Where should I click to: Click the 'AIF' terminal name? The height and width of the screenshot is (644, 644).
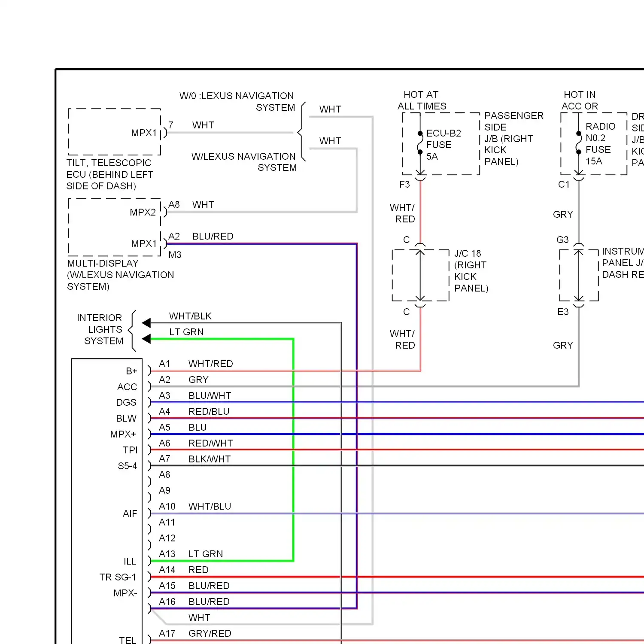point(130,514)
